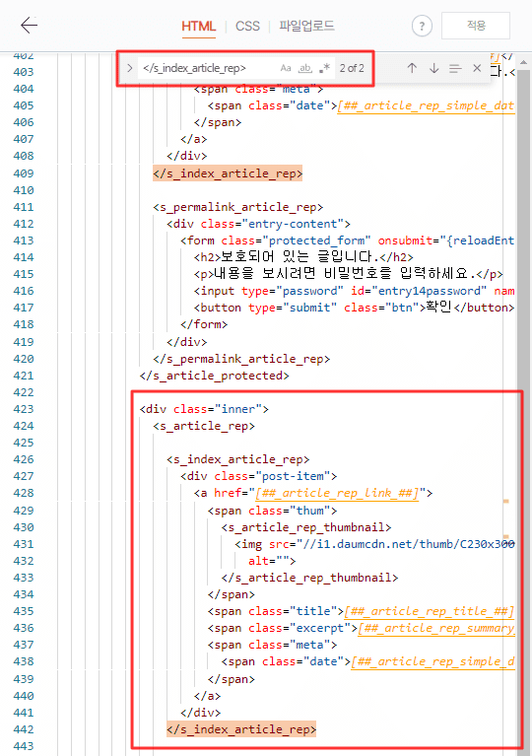
Task: Click the <h2>보호되어 있는 글입니다.</h2> line
Action: coord(303,256)
